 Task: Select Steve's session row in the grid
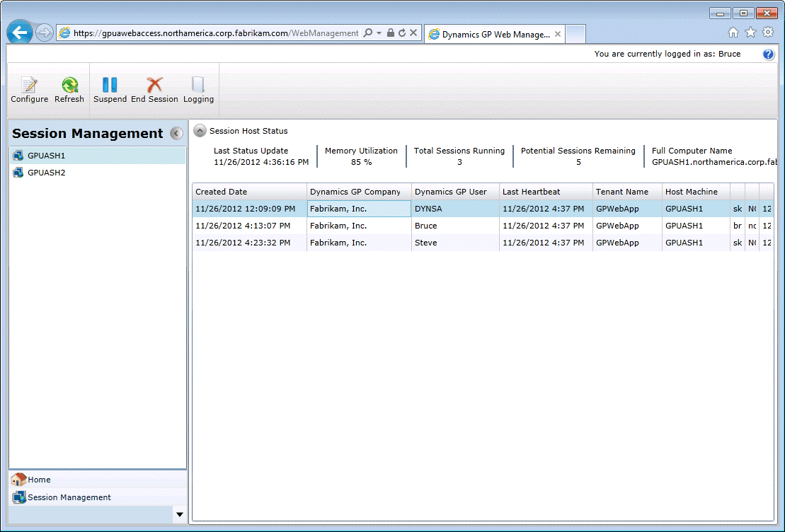tap(425, 242)
